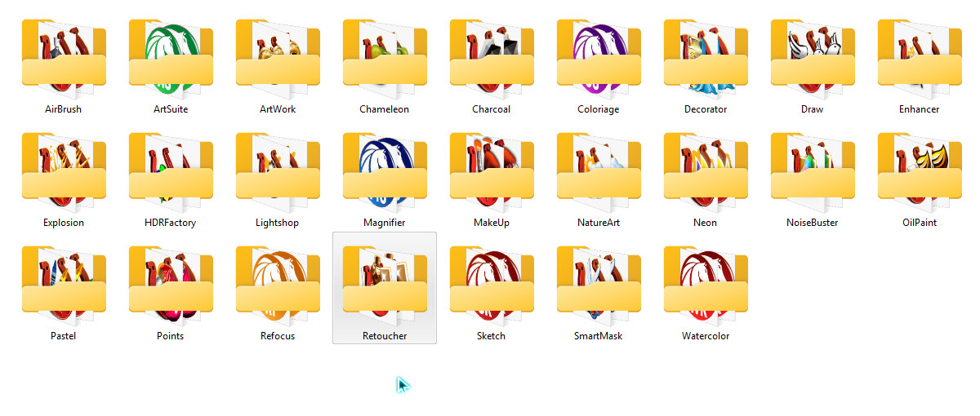Select the "NoiseBuster" name label
Image resolution: width=980 pixels, height=416 pixels.
(x=813, y=223)
